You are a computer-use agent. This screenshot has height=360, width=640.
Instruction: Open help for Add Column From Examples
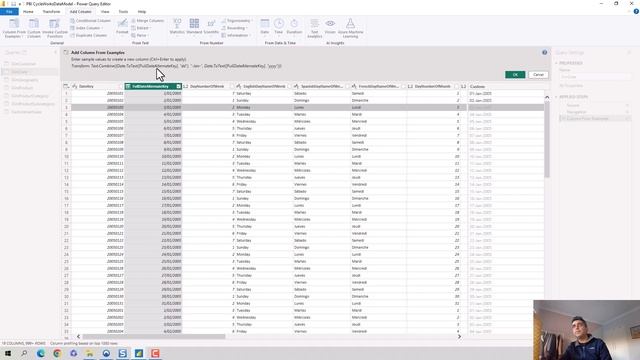click(544, 52)
